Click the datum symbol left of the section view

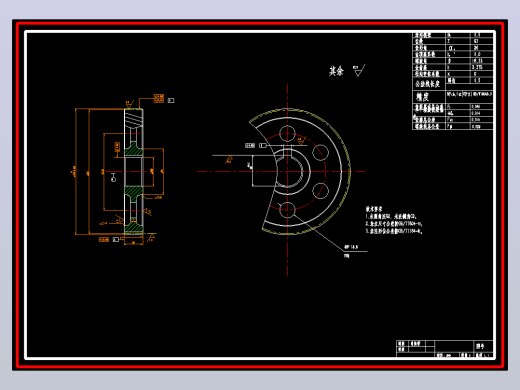tap(113, 177)
